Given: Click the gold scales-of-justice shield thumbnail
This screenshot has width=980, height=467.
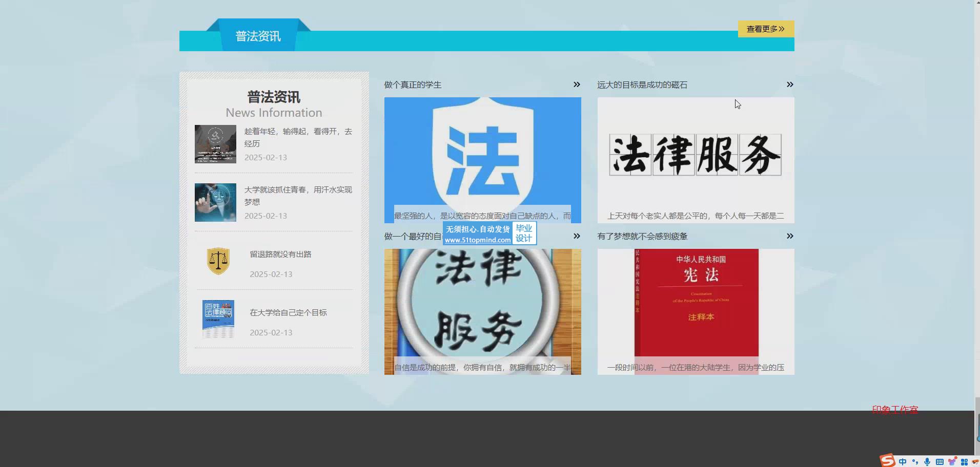Looking at the screenshot, I should tap(218, 261).
